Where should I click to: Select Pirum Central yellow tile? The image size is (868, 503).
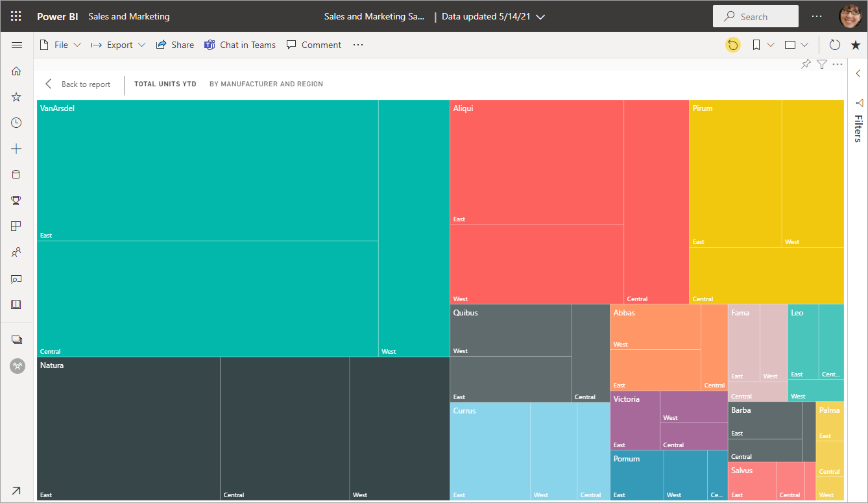pyautogui.click(x=766, y=276)
